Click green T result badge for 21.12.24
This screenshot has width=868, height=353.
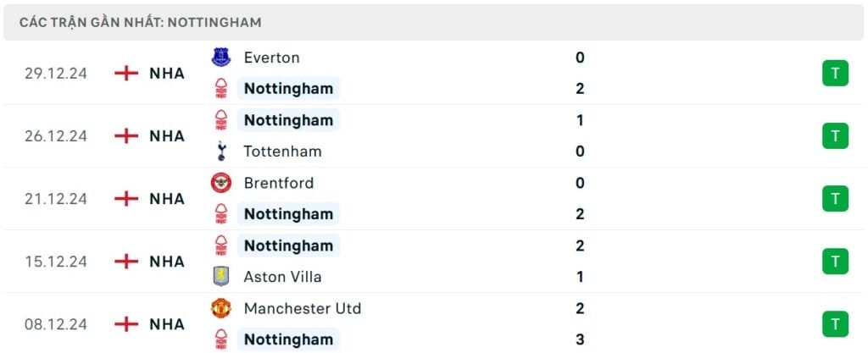click(835, 199)
